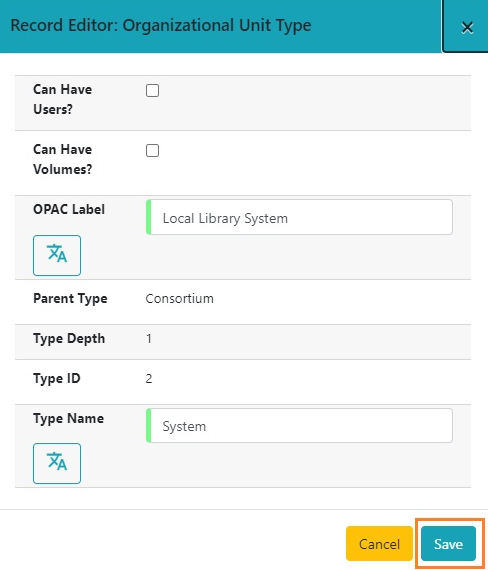The image size is (488, 570).
Task: Click the Can Have Users? label
Action: pyautogui.click(x=62, y=99)
